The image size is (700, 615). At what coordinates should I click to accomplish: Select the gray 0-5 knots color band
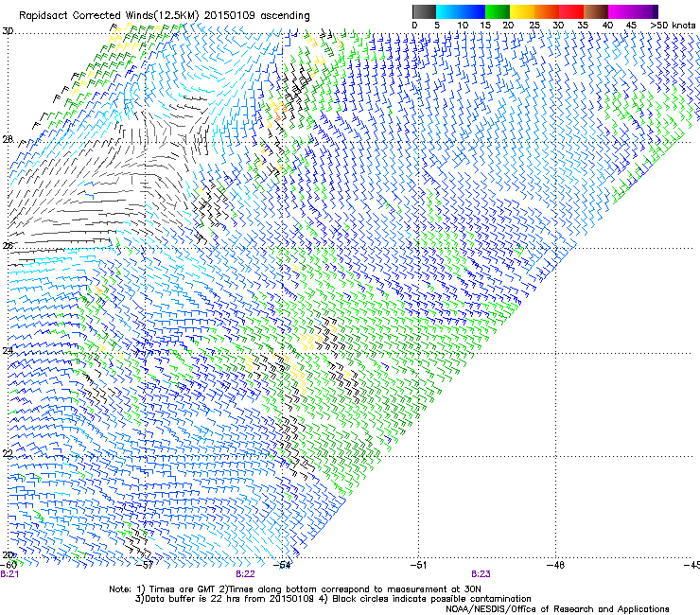coord(424,11)
